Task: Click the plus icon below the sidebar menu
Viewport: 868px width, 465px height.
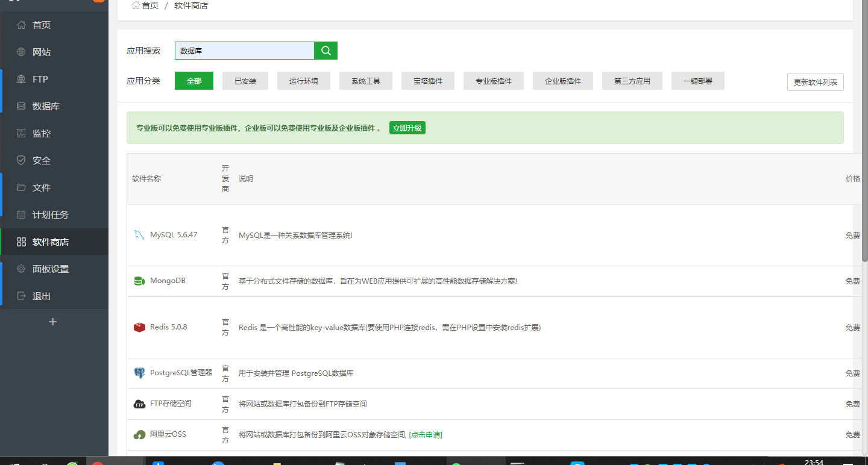Action: (52, 322)
